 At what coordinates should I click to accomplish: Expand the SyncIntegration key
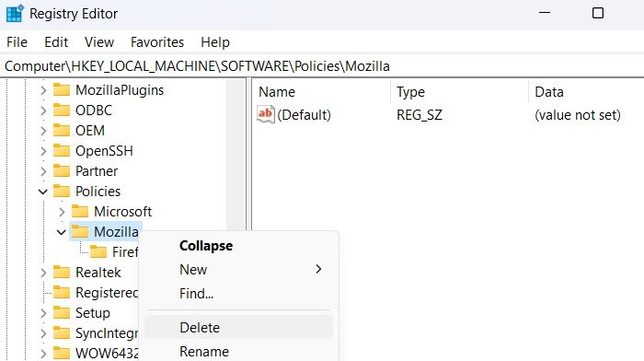tap(43, 333)
